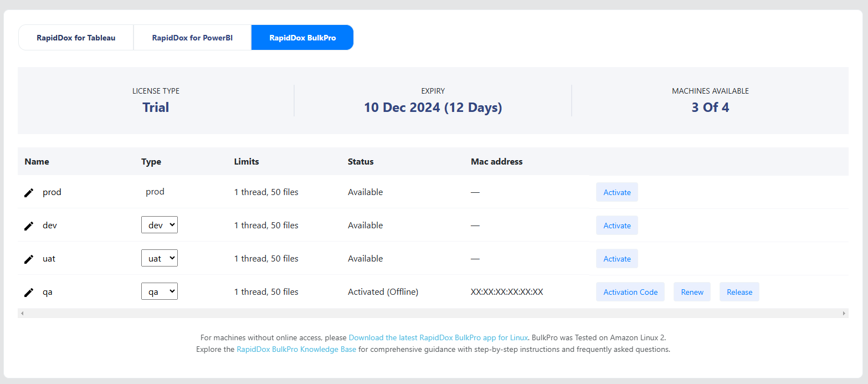Screen dimensions: 868x384
Task: Click the pencil icon beside dev
Action: point(29,226)
